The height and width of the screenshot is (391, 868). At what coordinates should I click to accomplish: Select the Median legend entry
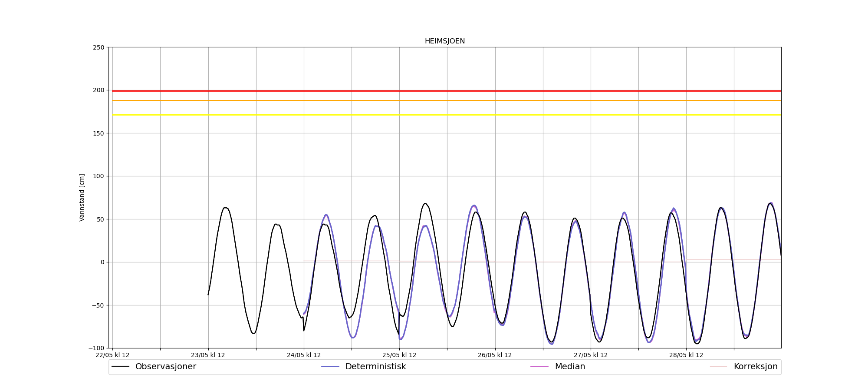click(x=558, y=367)
